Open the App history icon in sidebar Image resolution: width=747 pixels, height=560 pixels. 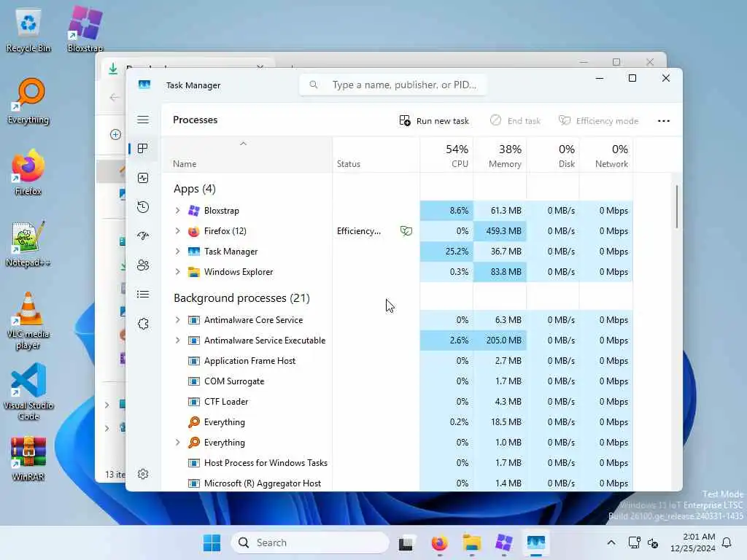(143, 207)
